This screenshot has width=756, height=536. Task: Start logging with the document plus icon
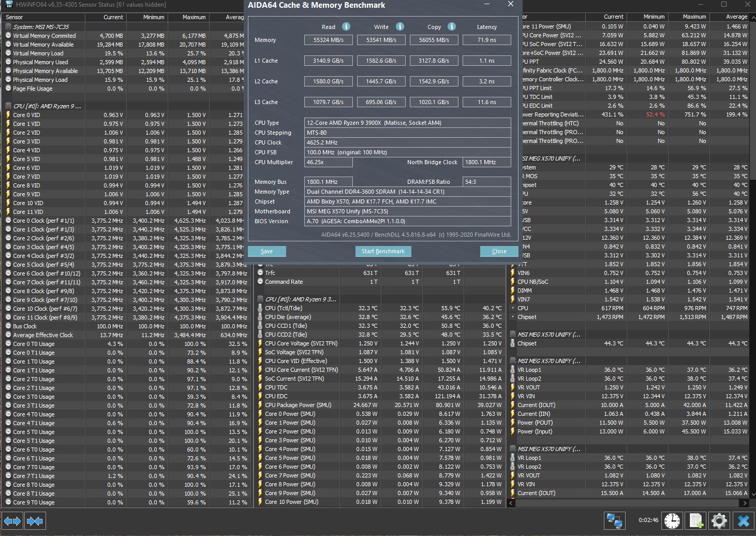click(x=696, y=520)
